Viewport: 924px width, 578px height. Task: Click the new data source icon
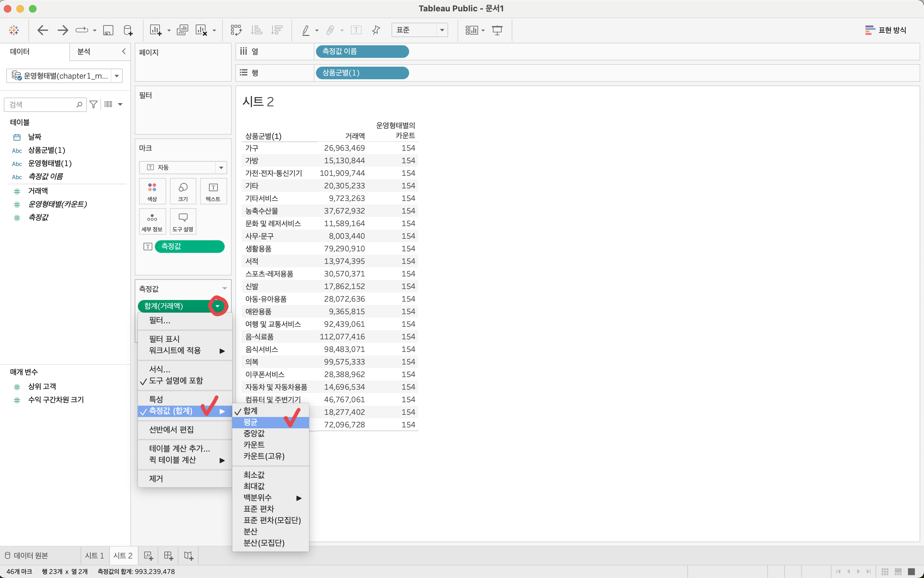pyautogui.click(x=128, y=30)
